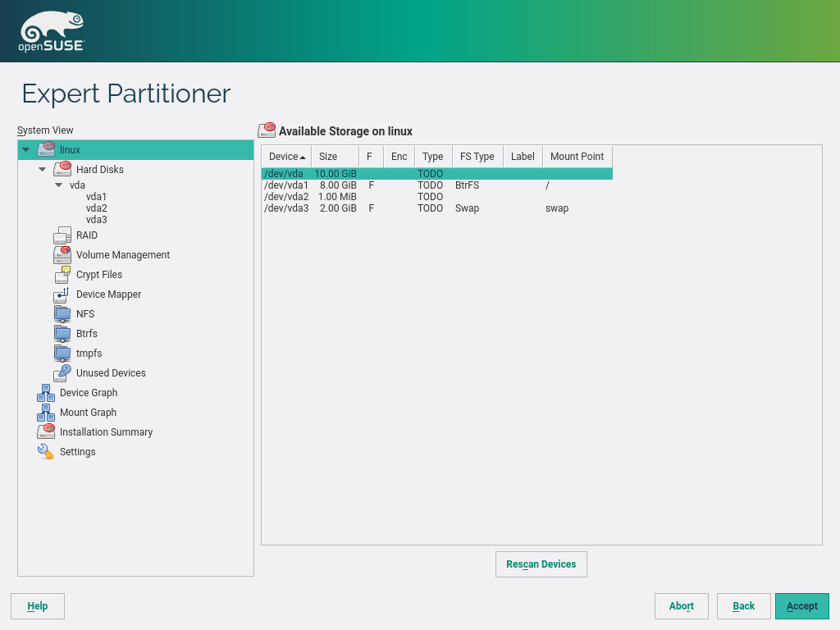Click the Accept button

(x=801, y=606)
